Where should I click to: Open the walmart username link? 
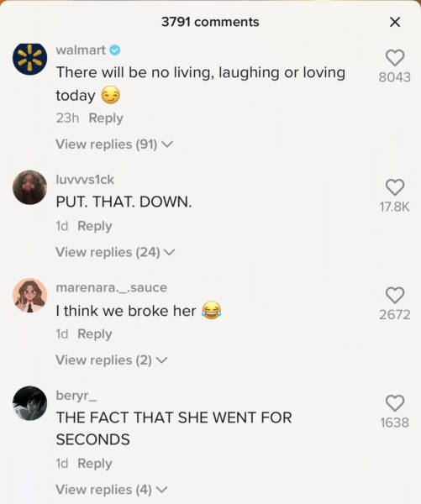coord(81,50)
